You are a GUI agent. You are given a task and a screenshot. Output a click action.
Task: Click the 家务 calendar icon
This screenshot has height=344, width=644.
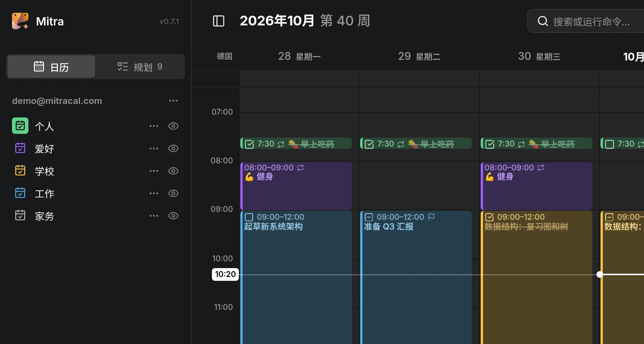(20, 215)
